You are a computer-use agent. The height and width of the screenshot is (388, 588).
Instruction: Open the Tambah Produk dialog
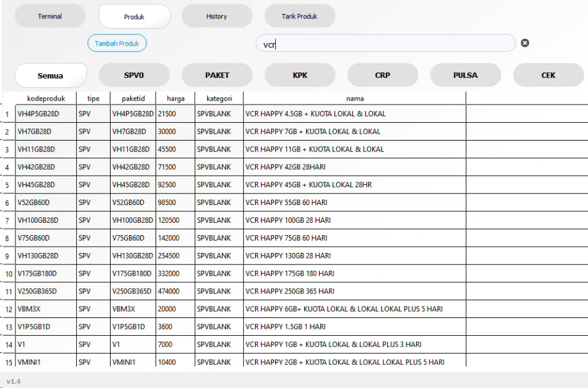coord(117,43)
